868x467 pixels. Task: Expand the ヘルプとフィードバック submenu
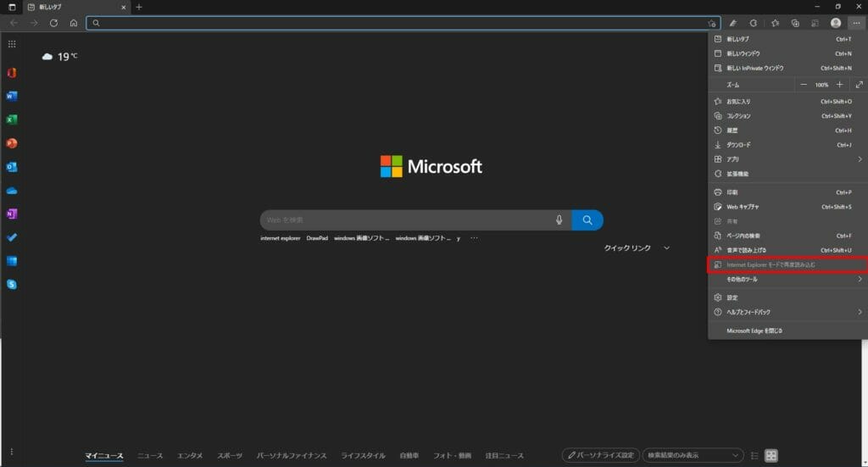787,312
